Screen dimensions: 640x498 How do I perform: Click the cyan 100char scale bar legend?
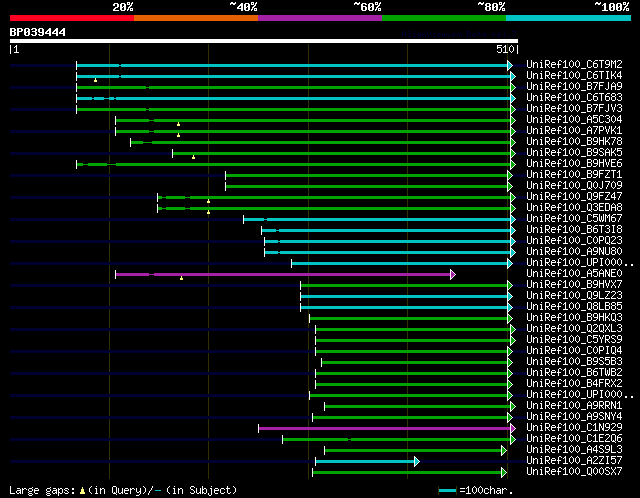pos(447,490)
